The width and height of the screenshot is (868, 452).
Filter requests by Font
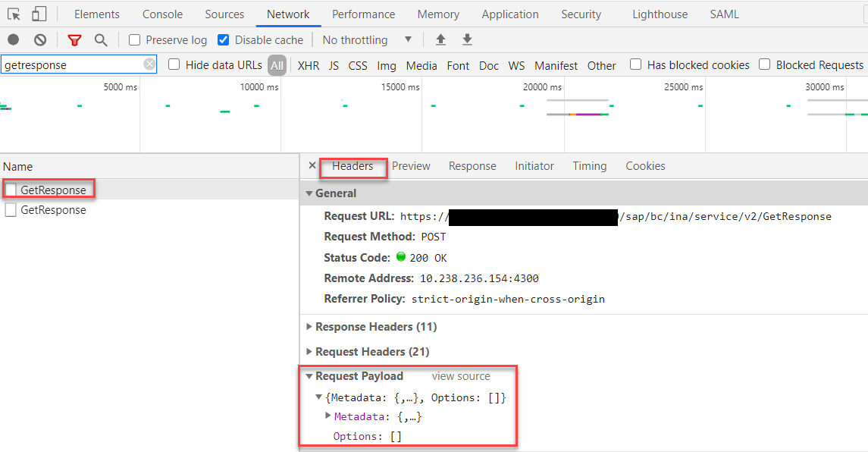(x=458, y=65)
